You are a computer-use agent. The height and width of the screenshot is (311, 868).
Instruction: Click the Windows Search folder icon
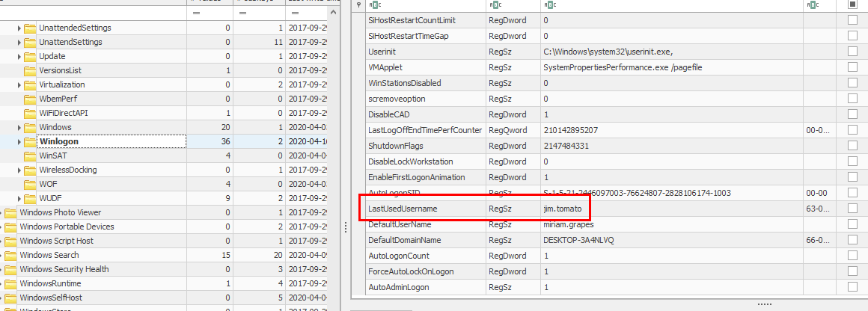click(x=10, y=255)
